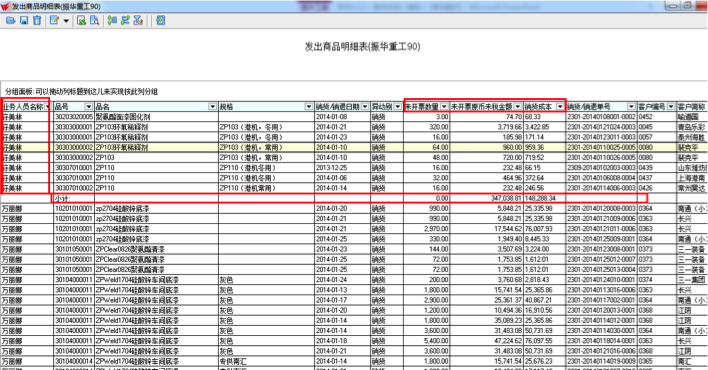Viewport: 708px width, 370px height.
Task: Open the 销货/销退单号 column filter dropdown
Action: 631,107
